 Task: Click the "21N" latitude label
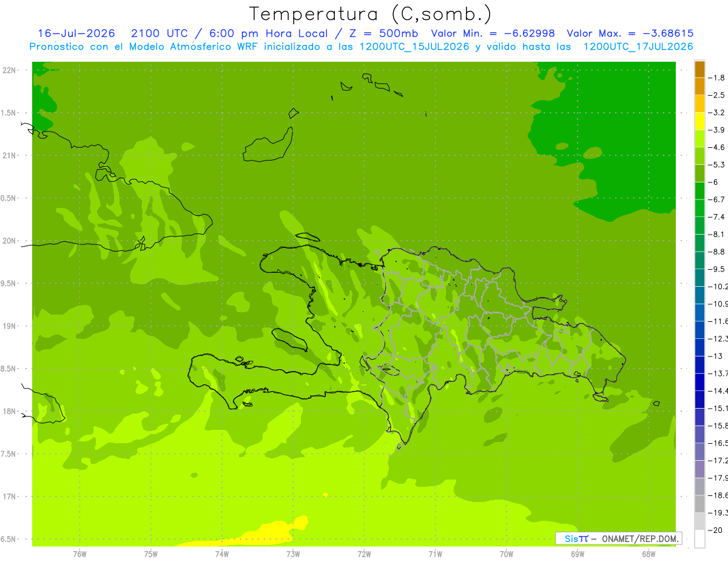[x=10, y=155]
